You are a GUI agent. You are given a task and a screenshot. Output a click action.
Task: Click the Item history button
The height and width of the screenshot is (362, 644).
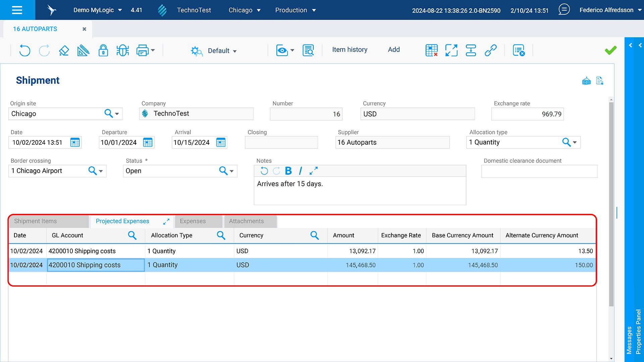click(x=350, y=50)
